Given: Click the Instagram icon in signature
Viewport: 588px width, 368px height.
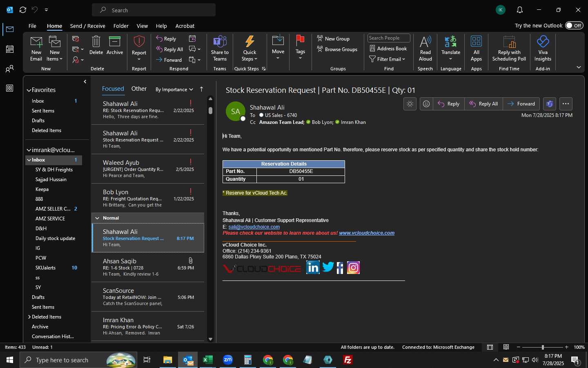Looking at the screenshot, I should (353, 268).
